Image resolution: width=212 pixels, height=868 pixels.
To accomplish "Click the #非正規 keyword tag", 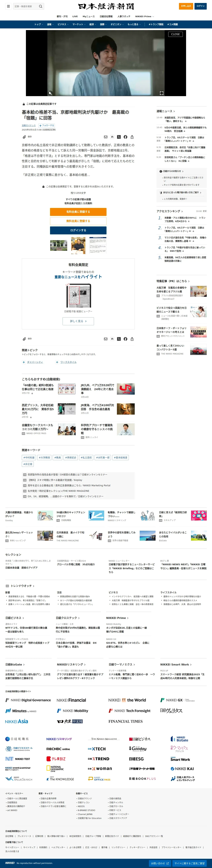I will coord(28,464).
